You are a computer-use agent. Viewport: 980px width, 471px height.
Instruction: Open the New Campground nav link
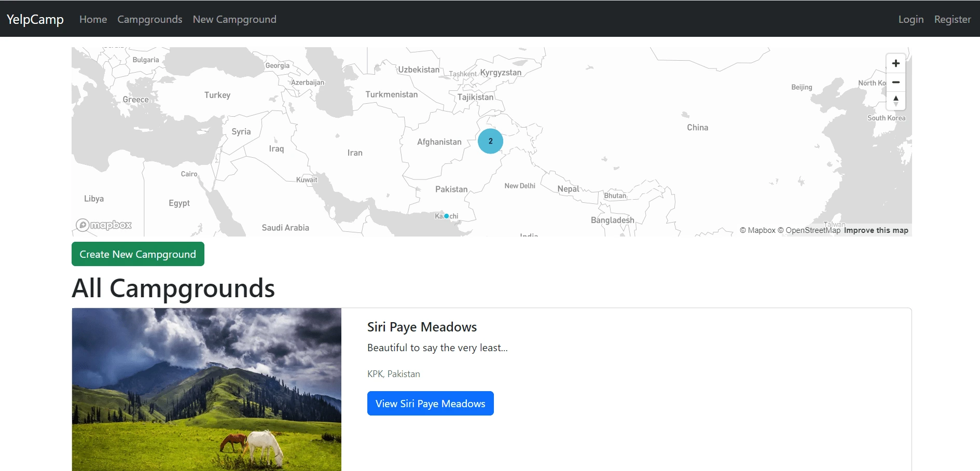click(x=234, y=19)
